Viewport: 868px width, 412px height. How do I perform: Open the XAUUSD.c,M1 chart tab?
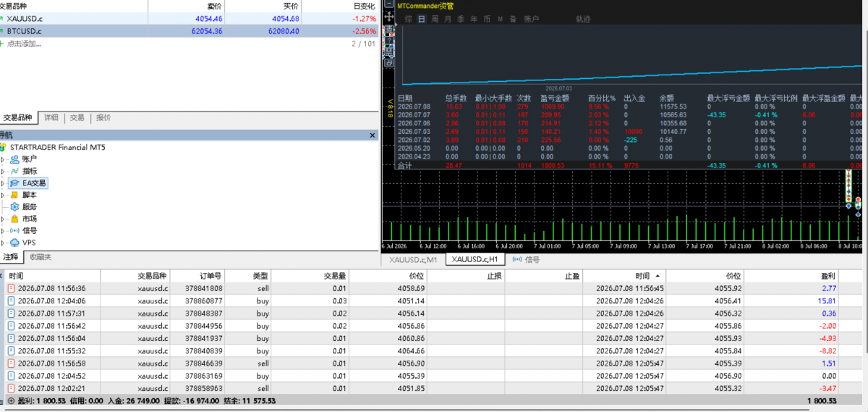coord(413,259)
